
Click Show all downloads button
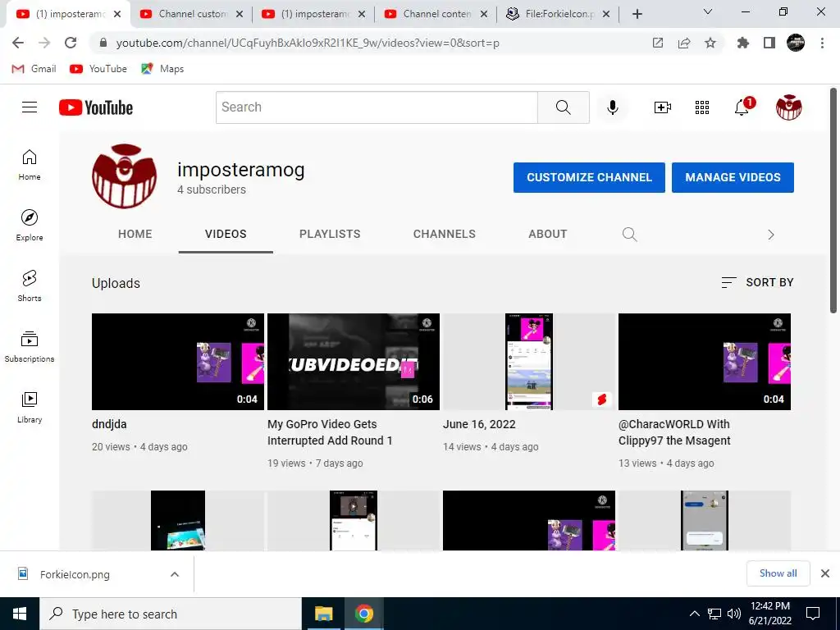778,573
